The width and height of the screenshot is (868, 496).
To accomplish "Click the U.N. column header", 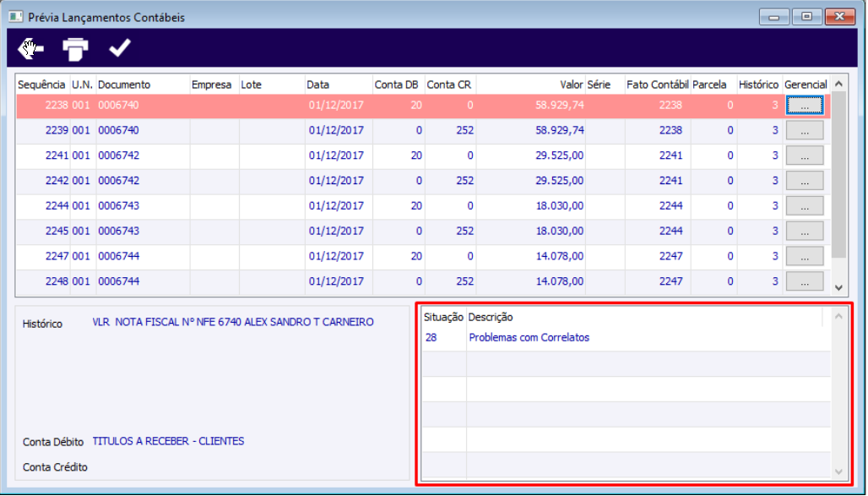I will [x=83, y=84].
